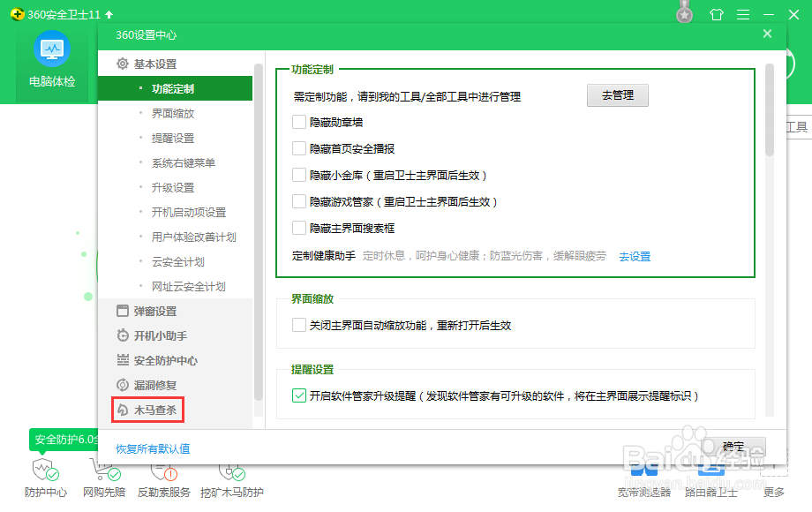Close the 360设置中心 dialog

(x=767, y=34)
